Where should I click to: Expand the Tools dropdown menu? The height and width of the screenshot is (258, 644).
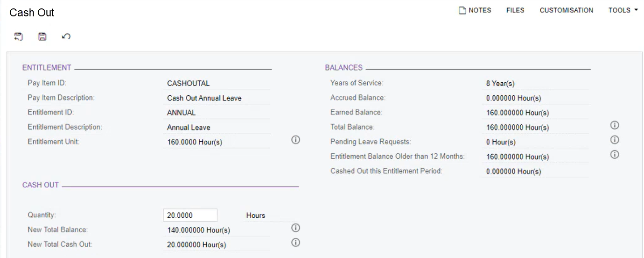(623, 10)
